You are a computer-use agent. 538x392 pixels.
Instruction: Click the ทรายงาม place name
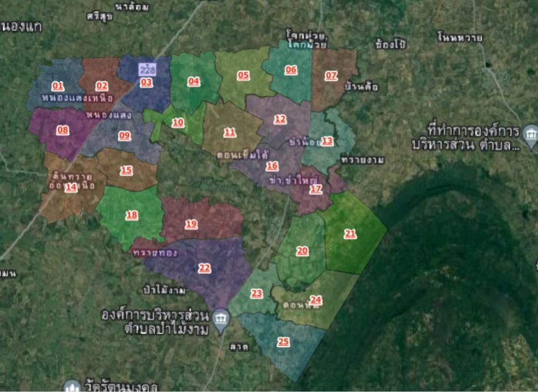(x=362, y=160)
